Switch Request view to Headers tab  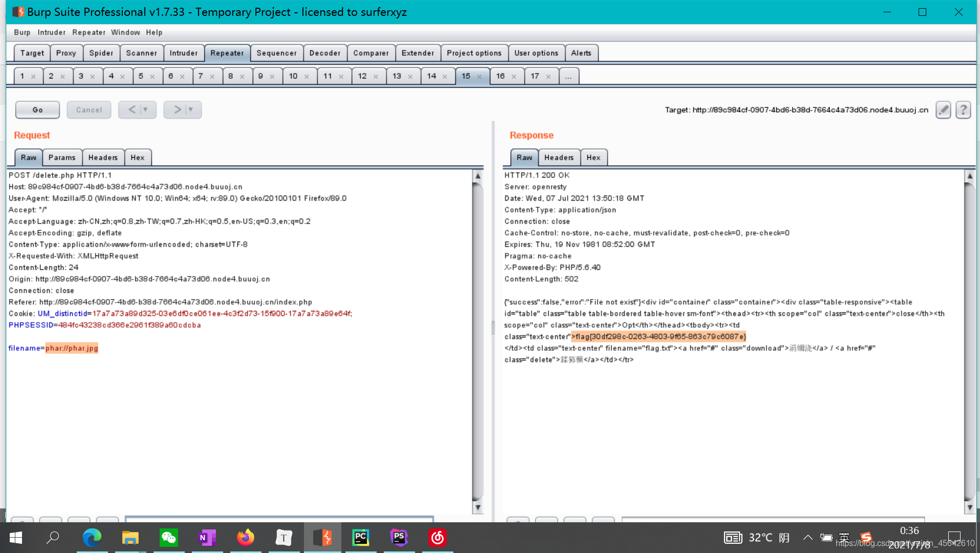point(103,158)
